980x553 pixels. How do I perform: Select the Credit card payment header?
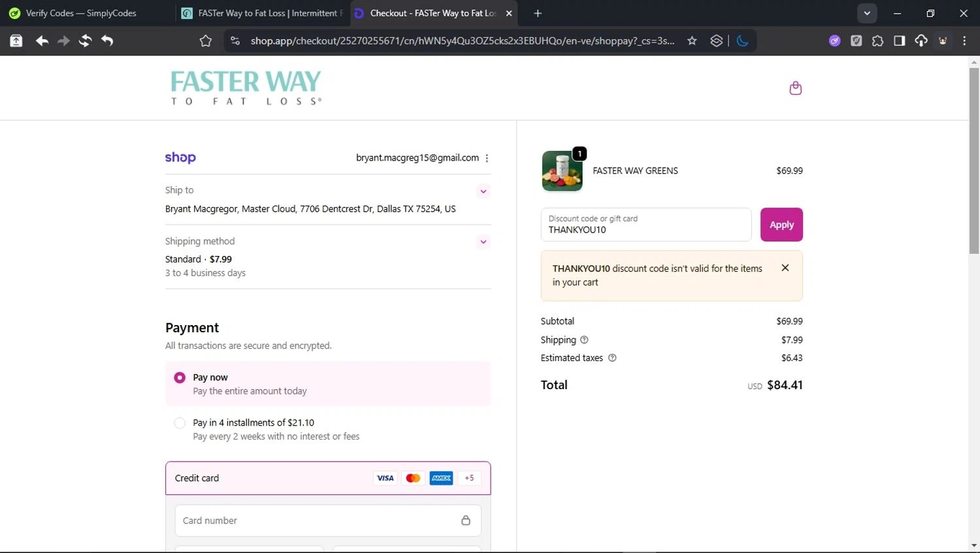328,478
